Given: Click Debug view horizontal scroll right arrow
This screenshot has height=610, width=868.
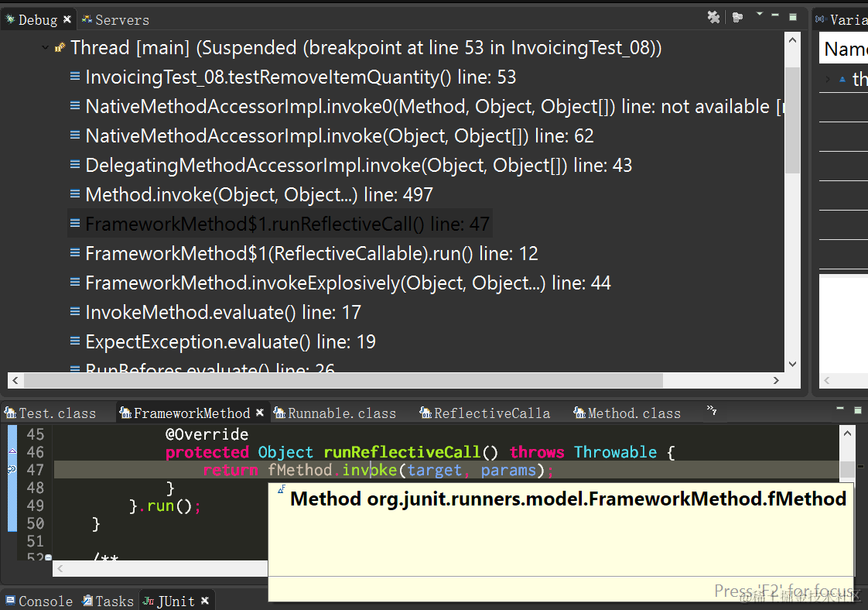Looking at the screenshot, I should pos(776,380).
